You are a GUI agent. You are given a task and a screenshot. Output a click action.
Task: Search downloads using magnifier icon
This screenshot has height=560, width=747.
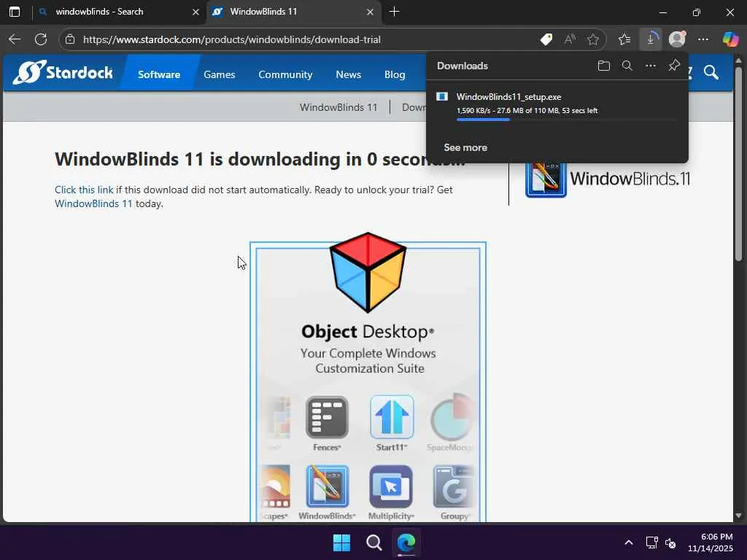627,66
